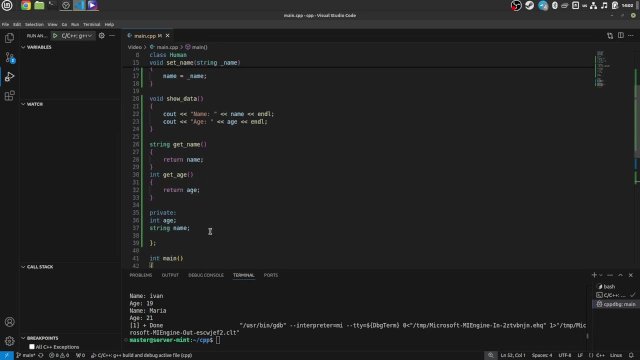The height and width of the screenshot is (360, 640).
Task: Synchronize changes in status bar
Action: tap(41, 356)
